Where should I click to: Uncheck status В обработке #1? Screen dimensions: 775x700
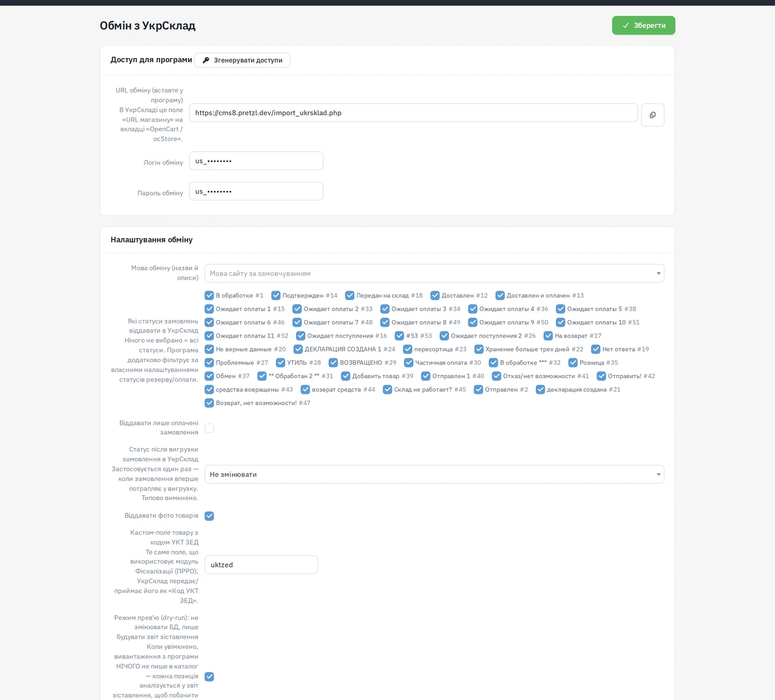pyautogui.click(x=209, y=296)
